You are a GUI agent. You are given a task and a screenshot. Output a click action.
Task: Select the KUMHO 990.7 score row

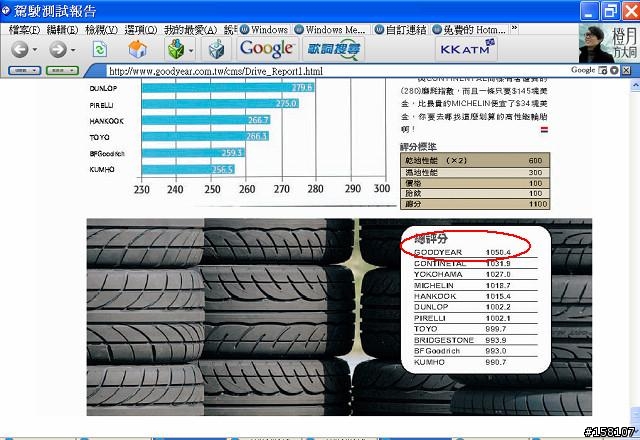[x=475, y=362]
